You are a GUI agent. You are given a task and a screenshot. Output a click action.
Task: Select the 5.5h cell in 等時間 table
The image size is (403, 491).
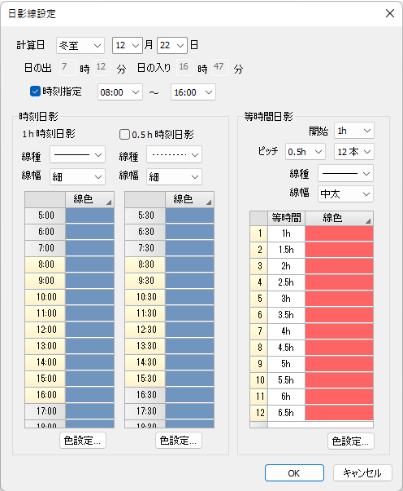[x=286, y=381]
